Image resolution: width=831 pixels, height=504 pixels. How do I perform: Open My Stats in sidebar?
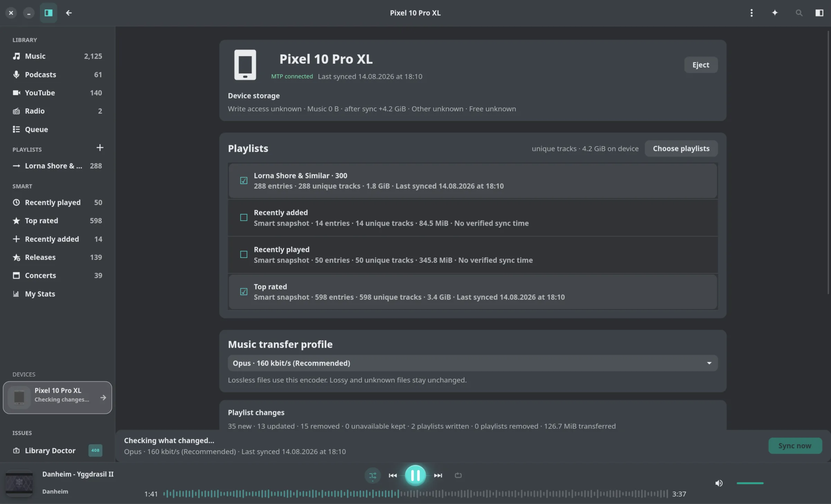point(57,294)
